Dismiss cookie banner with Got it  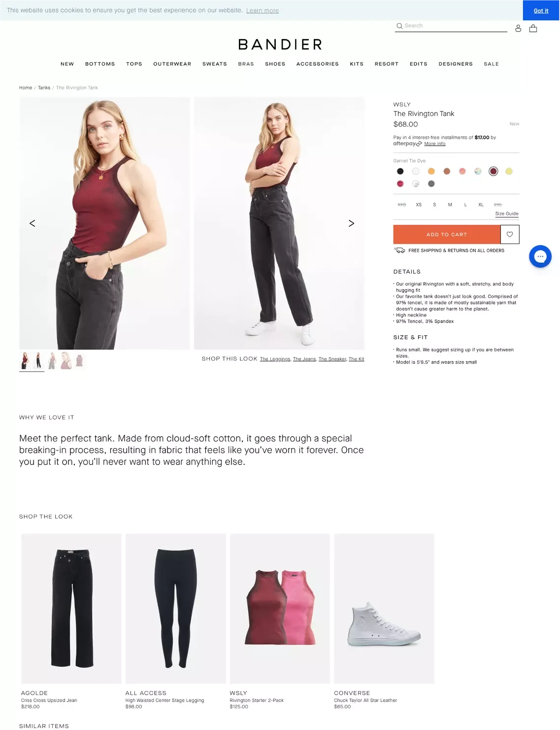coord(541,10)
